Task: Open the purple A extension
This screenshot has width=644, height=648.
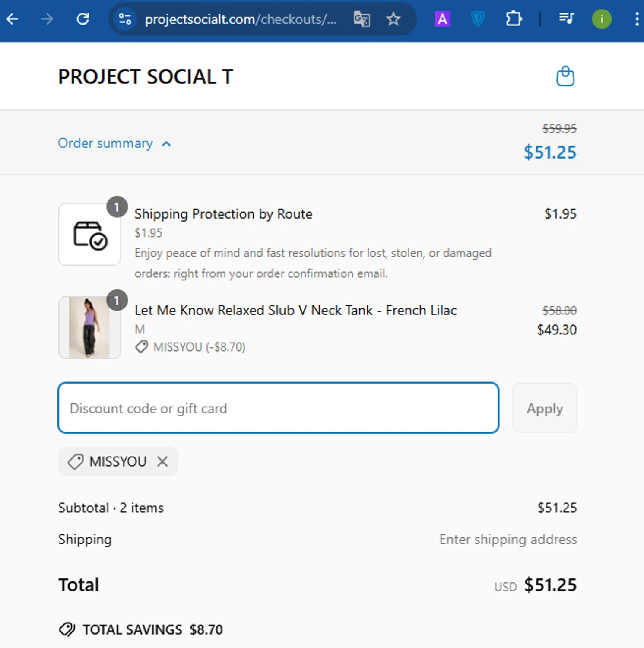Action: coord(442,19)
